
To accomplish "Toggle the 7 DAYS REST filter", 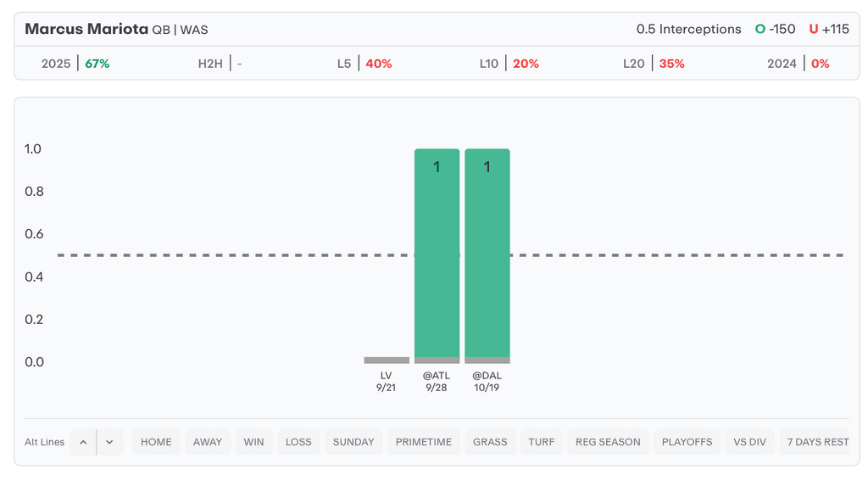I will pos(817,442).
